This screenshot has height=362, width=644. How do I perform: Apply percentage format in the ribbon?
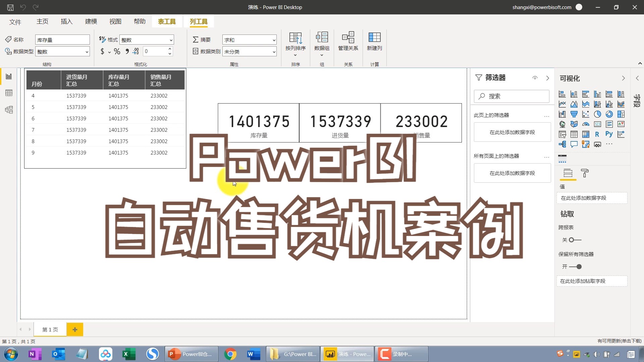pos(117,51)
